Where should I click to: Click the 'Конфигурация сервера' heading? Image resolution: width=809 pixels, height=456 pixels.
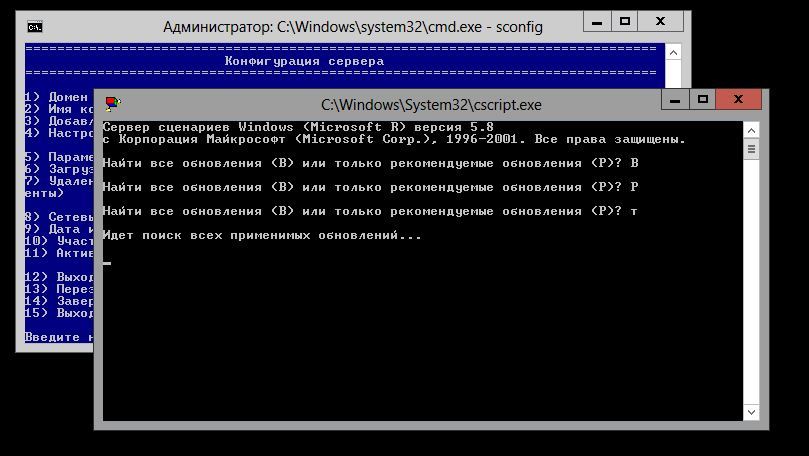coord(304,61)
